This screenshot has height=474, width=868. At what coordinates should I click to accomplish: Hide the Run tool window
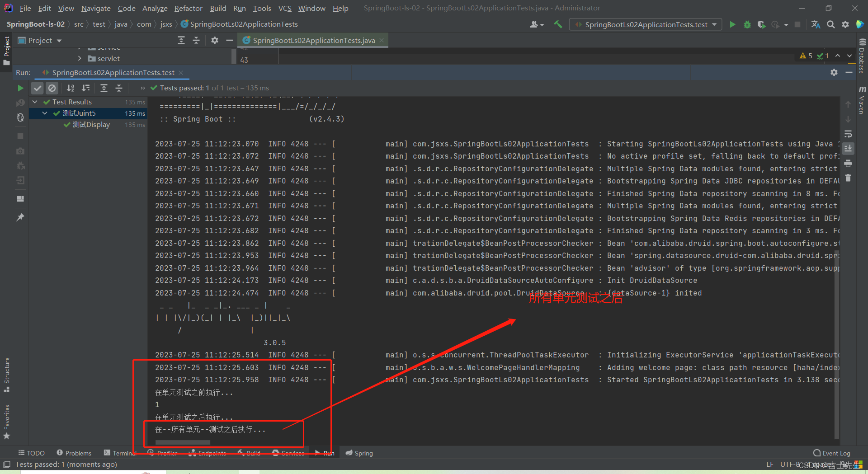tap(849, 72)
